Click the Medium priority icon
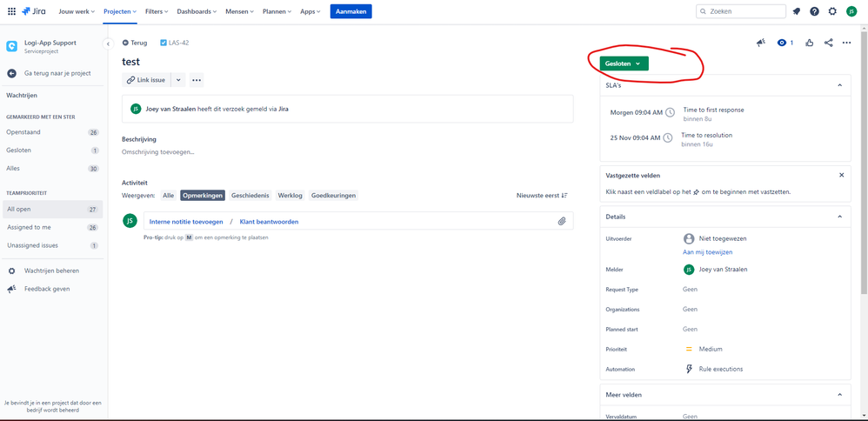The height and width of the screenshot is (421, 868). (x=689, y=349)
